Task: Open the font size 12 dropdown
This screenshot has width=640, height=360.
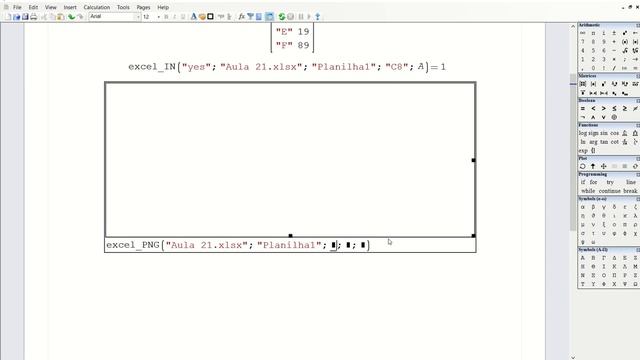Action: (158, 17)
